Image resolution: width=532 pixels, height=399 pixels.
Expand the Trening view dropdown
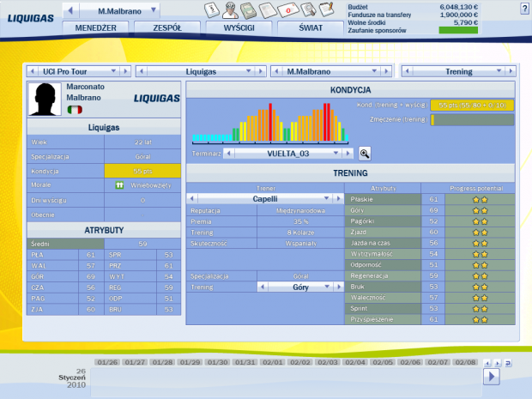point(499,71)
